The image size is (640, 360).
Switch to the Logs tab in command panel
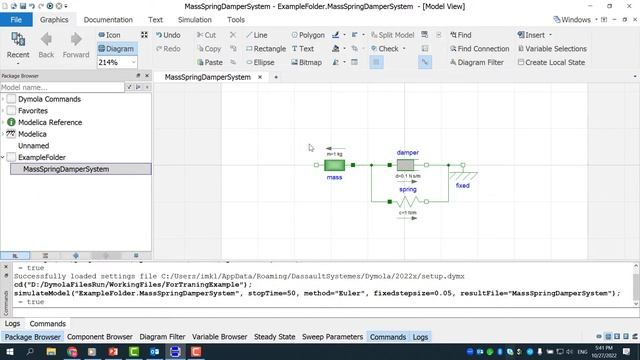(x=12, y=324)
